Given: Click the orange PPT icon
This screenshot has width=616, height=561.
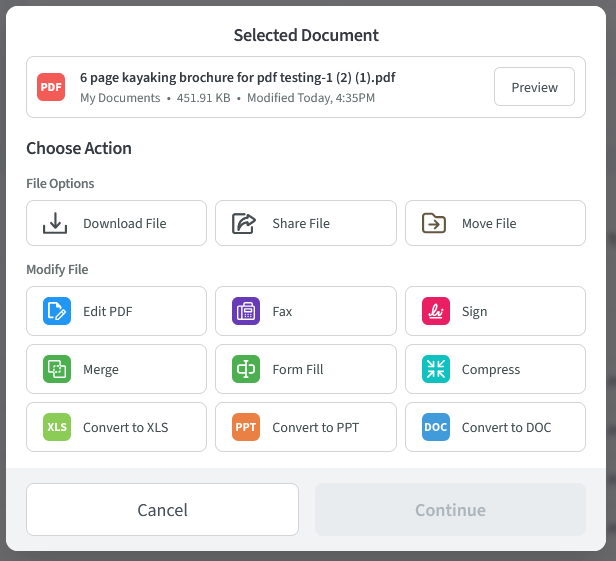Looking at the screenshot, I should [245, 427].
